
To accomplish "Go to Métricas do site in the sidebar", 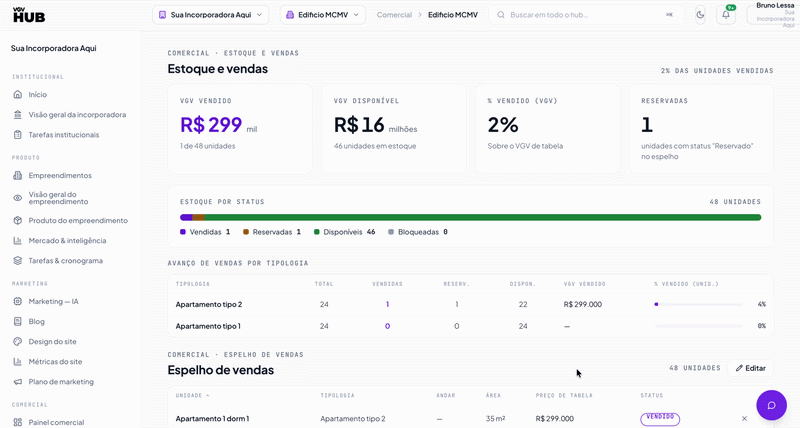I will coord(55,362).
